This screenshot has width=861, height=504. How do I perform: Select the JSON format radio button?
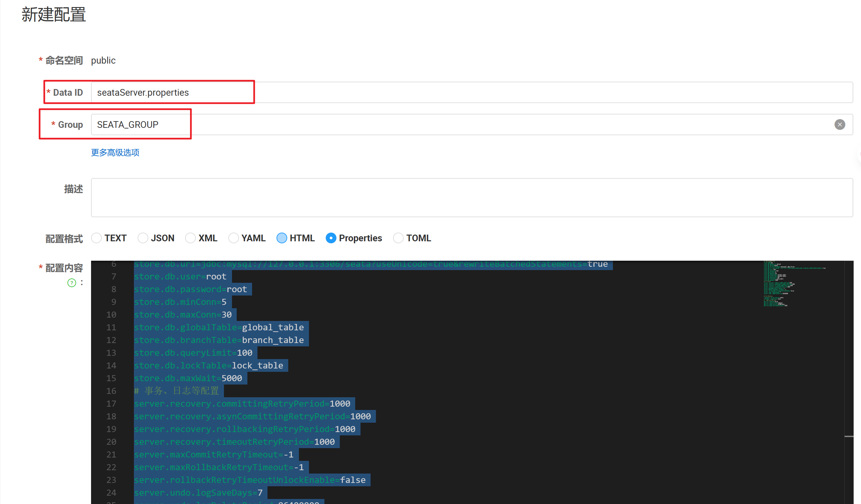click(143, 238)
